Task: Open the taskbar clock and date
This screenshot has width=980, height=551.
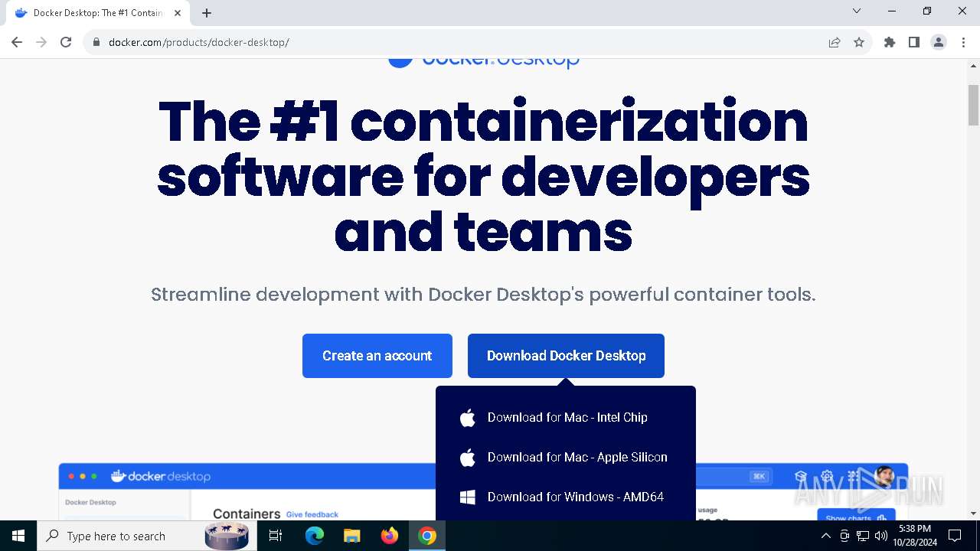Action: coord(915,536)
